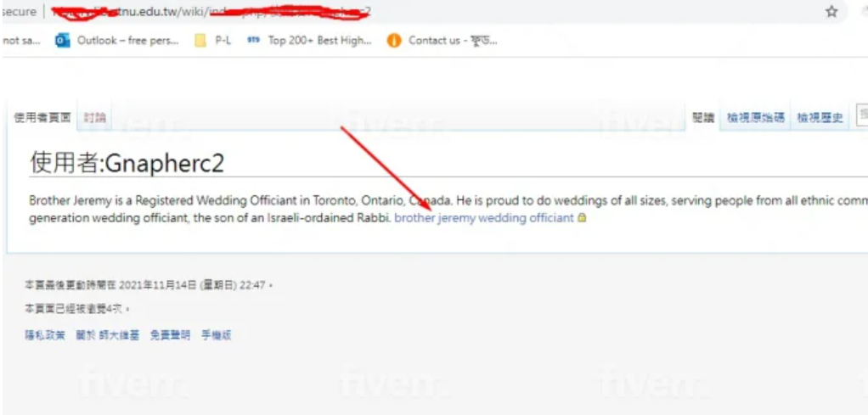868x415 pixels.
Task: Open the 免責聲明 disclaimer link
Action: (170, 335)
